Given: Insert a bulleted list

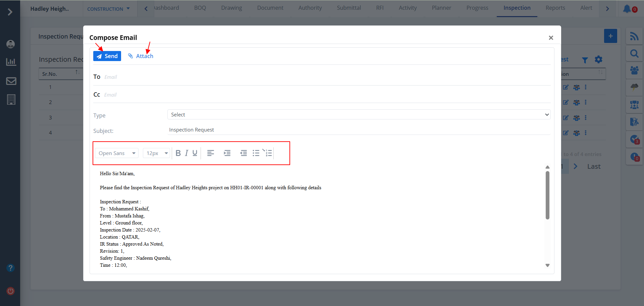Looking at the screenshot, I should (x=256, y=153).
